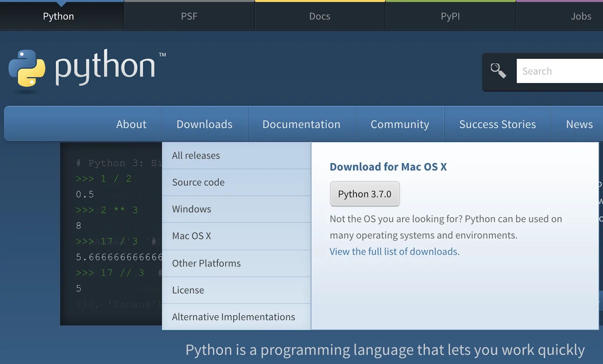Click the '# Python 3' comment line
Image resolution: width=603 pixels, height=364 pixels.
click(x=119, y=163)
